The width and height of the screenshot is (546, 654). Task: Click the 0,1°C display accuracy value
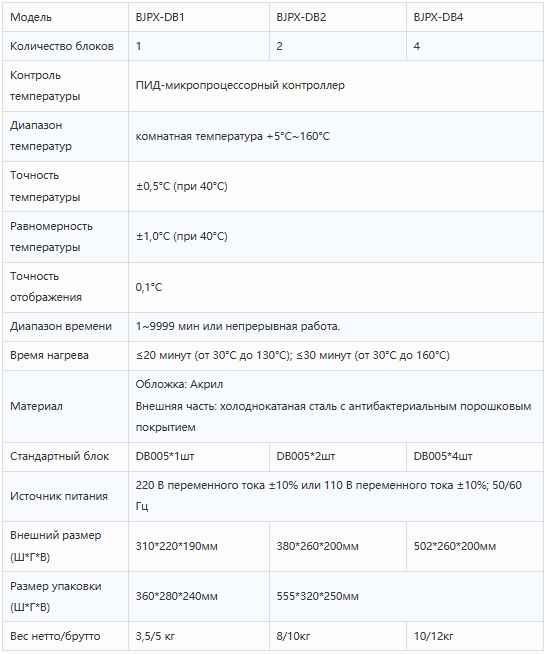tap(149, 287)
